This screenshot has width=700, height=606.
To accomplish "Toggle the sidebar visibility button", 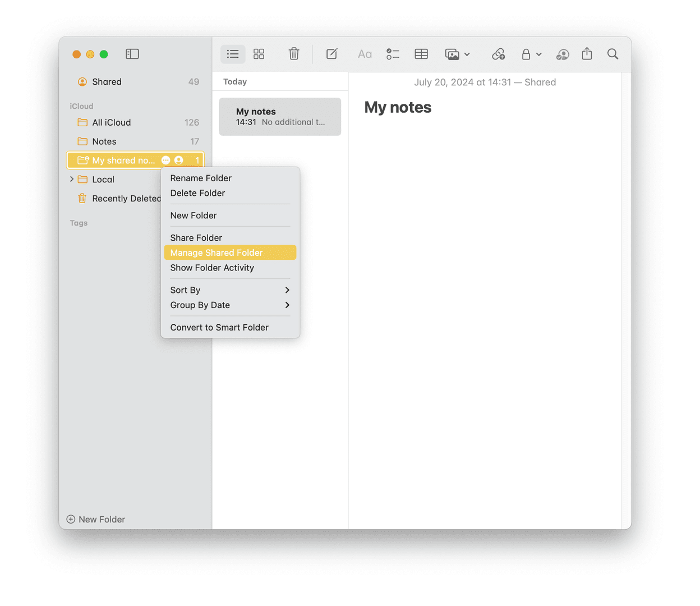I will click(x=132, y=54).
